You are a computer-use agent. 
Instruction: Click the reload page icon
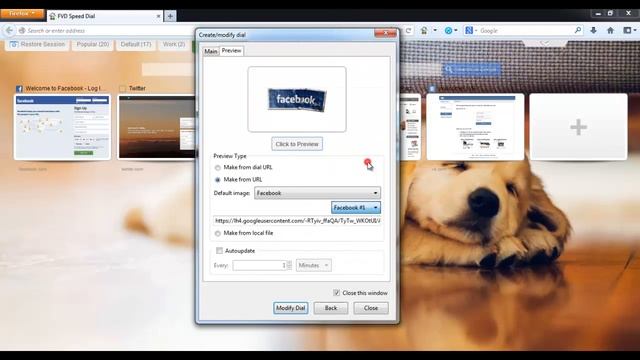pyautogui.click(x=408, y=31)
